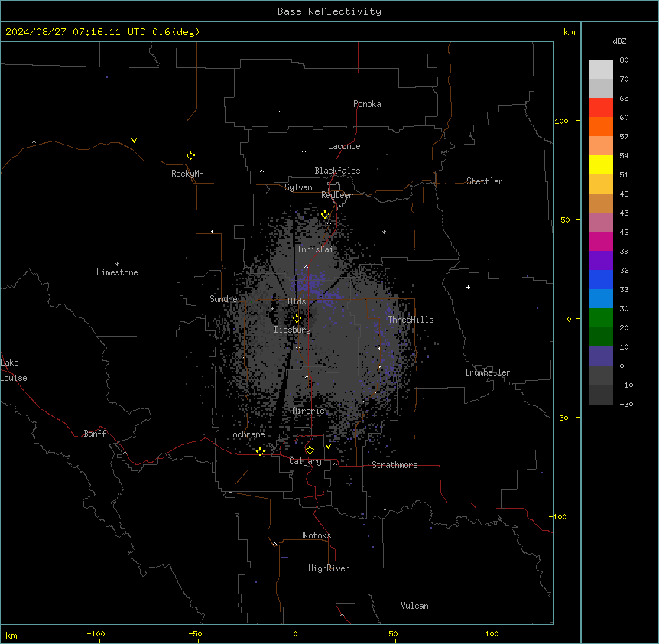The image size is (659, 644).
Task: Click the Strathmore town label
Action: click(394, 465)
